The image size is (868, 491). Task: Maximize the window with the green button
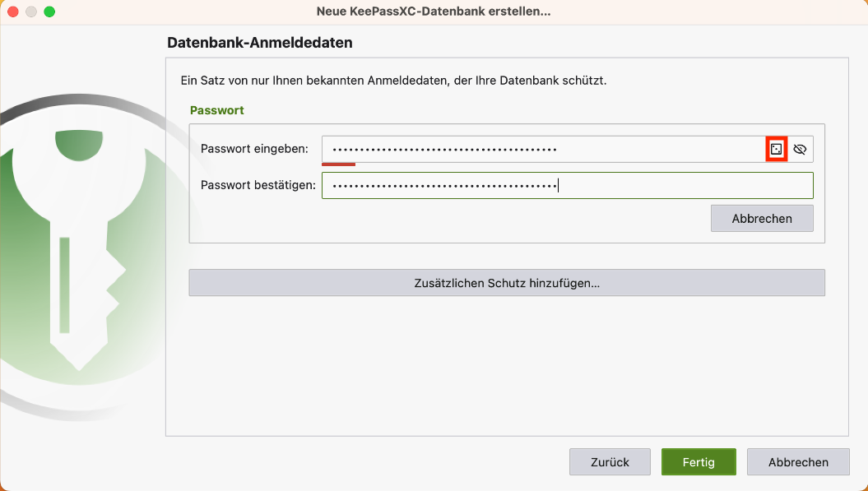(49, 12)
